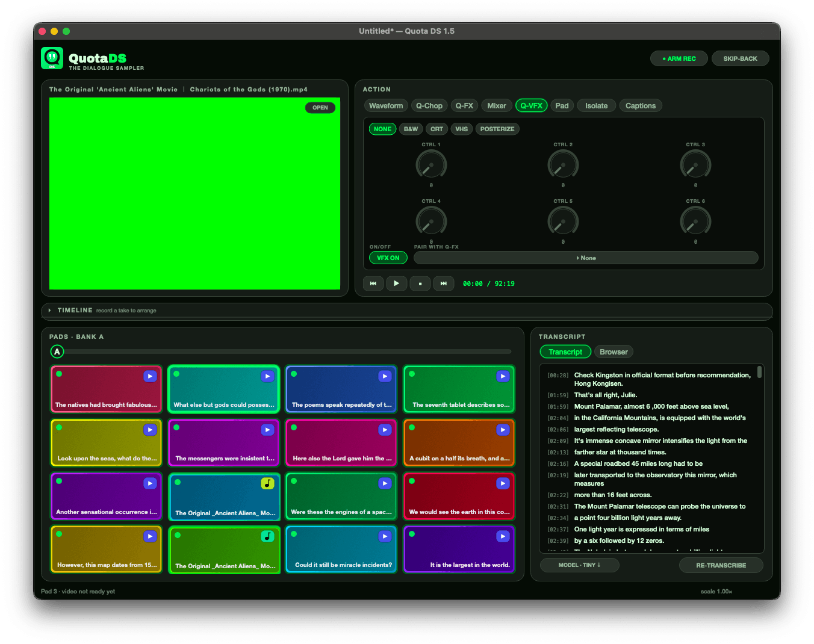This screenshot has height=644, width=814.
Task: Skip to end of video transport button
Action: (443, 283)
